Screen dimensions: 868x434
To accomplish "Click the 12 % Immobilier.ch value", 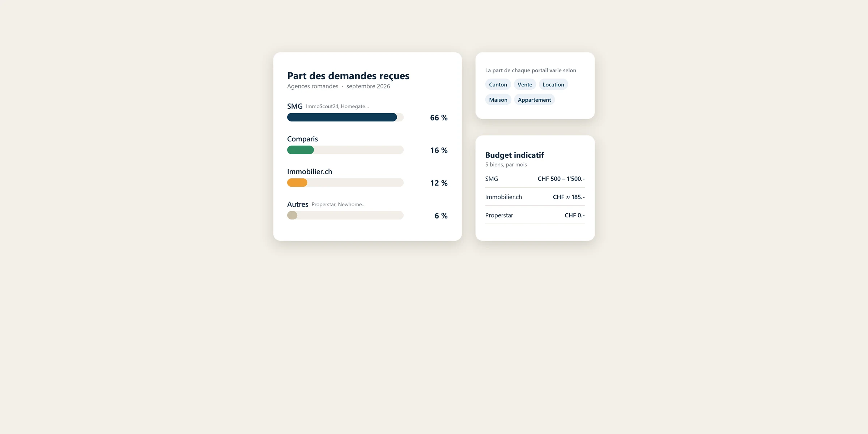I will click(x=439, y=183).
